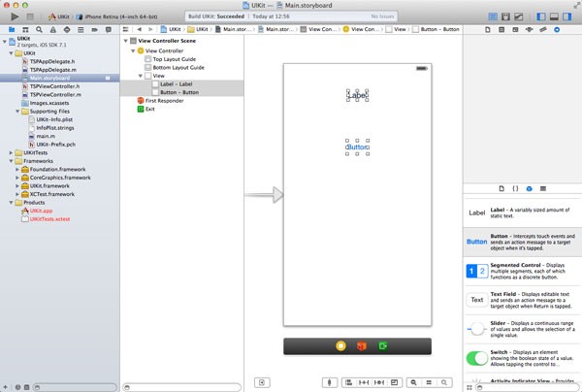Open the Identity inspector tab
Screen dimensions: 582x392
coord(515,30)
